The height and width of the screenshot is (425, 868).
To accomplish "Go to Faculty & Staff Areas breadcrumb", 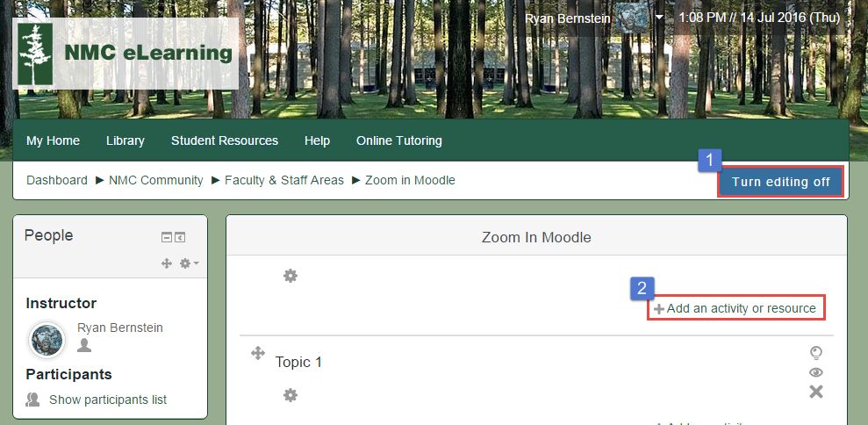I will (284, 180).
